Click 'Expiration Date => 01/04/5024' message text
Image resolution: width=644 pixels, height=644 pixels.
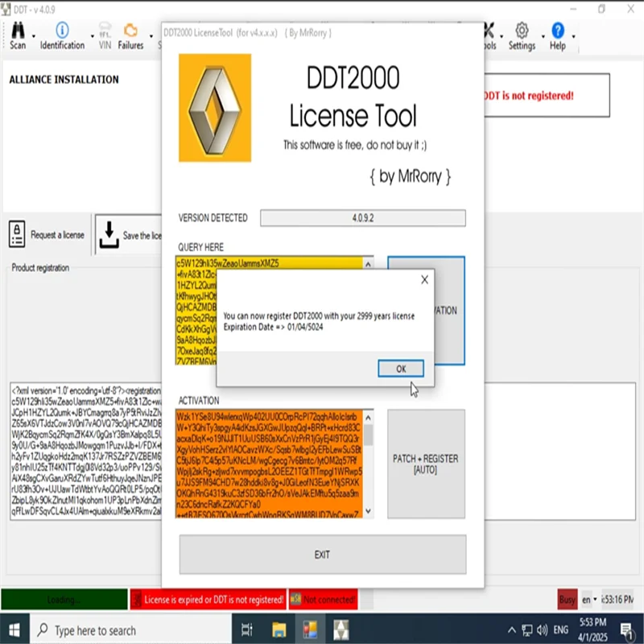coord(273,327)
